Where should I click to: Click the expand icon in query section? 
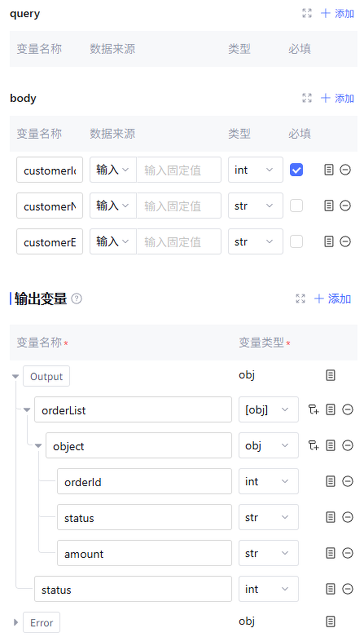tap(307, 13)
